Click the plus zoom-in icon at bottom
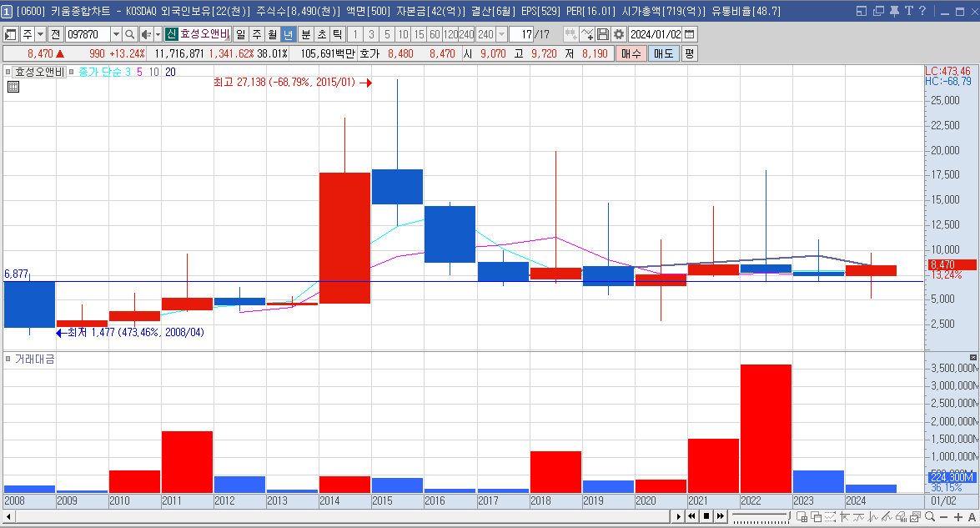Viewport: 980px width, 528px height. click(958, 517)
